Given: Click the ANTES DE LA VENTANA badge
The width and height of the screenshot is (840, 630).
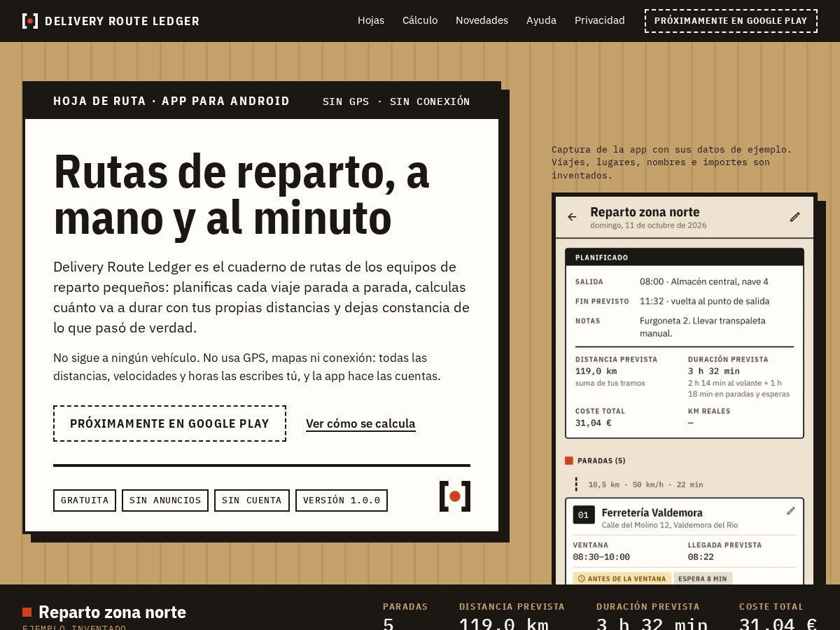Looking at the screenshot, I should (622, 578).
